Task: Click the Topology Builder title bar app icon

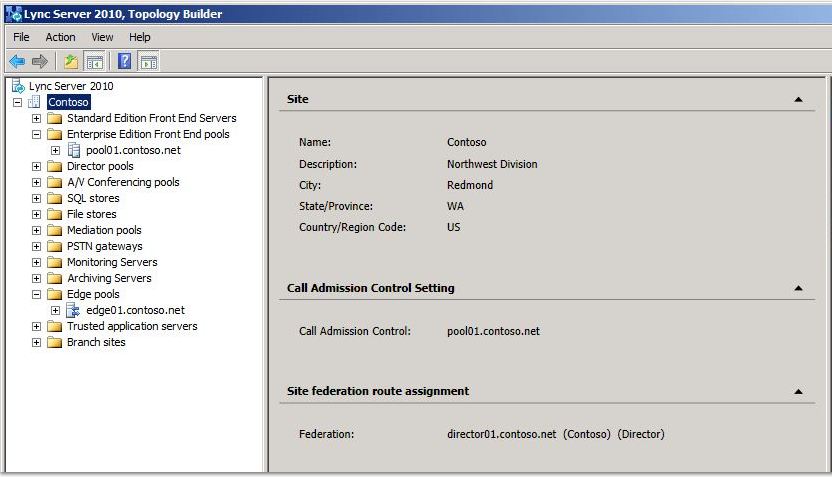Action: 13,14
